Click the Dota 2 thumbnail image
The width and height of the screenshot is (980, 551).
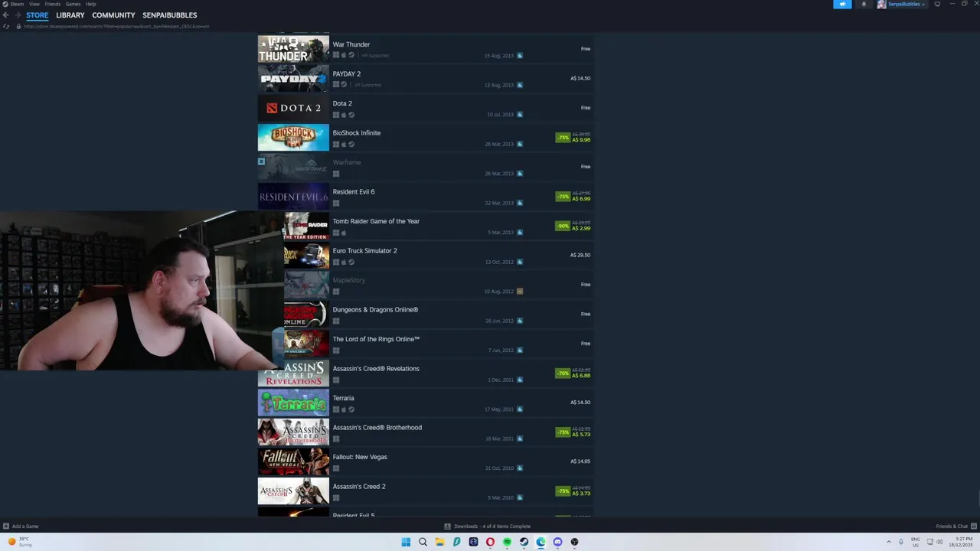pyautogui.click(x=293, y=108)
